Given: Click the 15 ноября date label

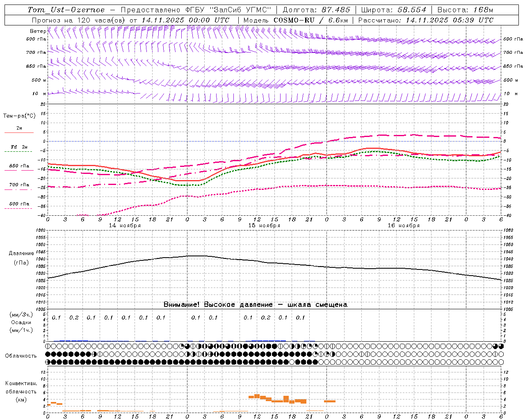Looking at the screenshot, I should coord(264,226).
